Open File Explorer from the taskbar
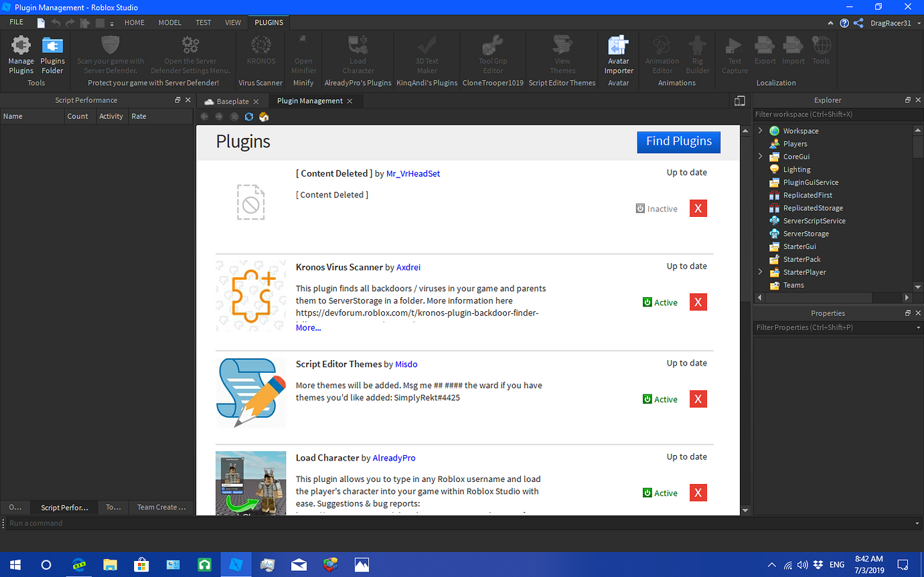This screenshot has width=924, height=577. 110,564
